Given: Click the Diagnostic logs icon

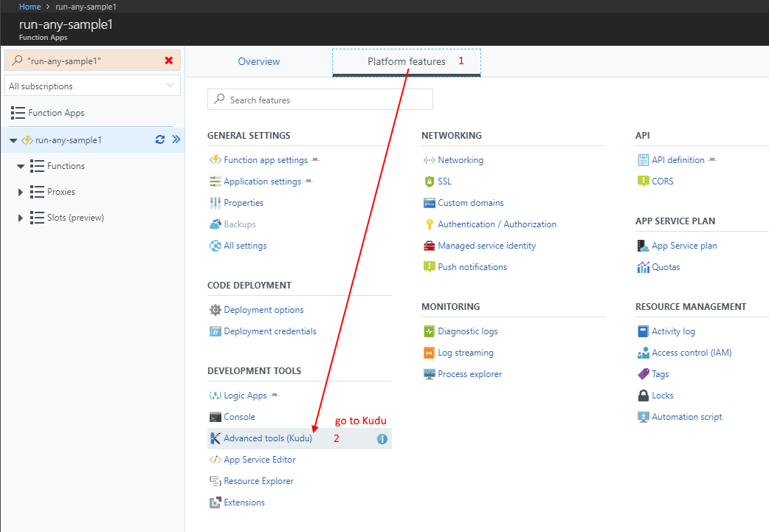Looking at the screenshot, I should [429, 331].
